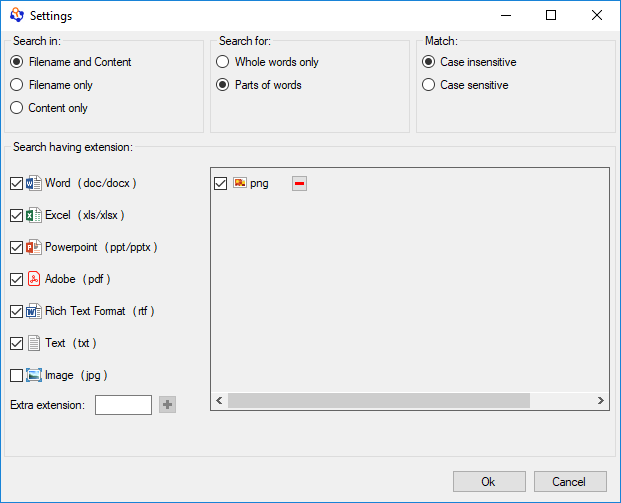Select Content only search option
621x503 pixels.
click(x=17, y=108)
